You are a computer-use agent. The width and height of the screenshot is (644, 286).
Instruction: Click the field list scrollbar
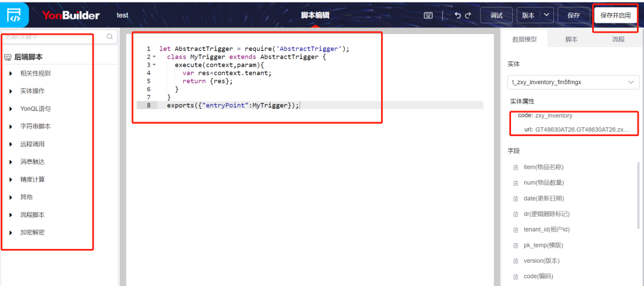(x=638, y=195)
